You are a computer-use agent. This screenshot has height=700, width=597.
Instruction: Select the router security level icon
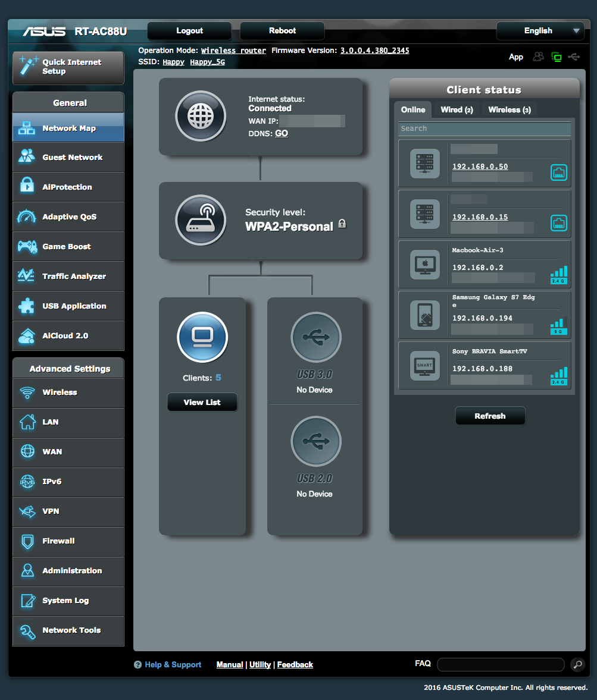201,220
